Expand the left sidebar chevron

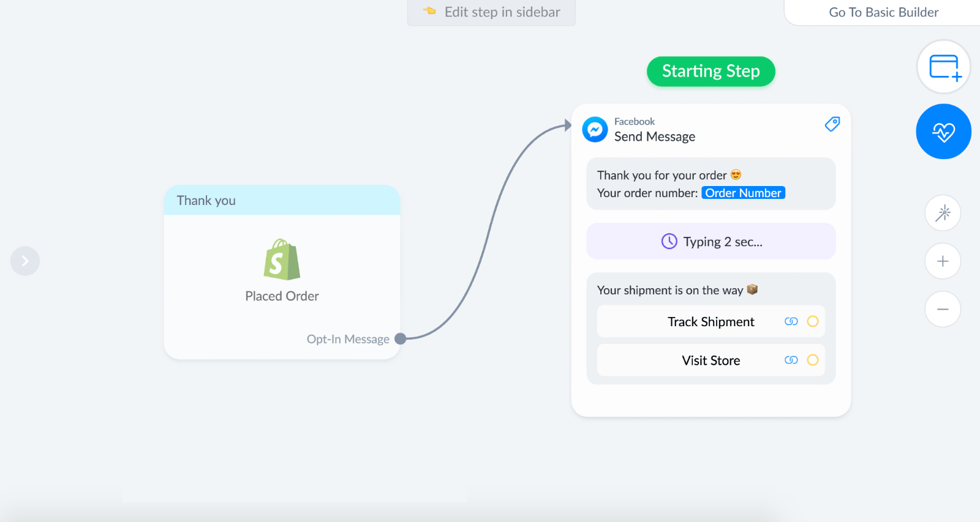click(25, 261)
